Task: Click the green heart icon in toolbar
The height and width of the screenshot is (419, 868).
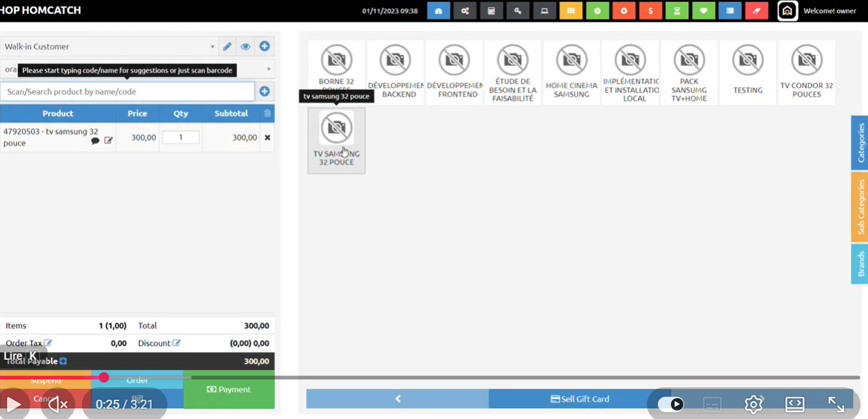Action: (x=703, y=11)
